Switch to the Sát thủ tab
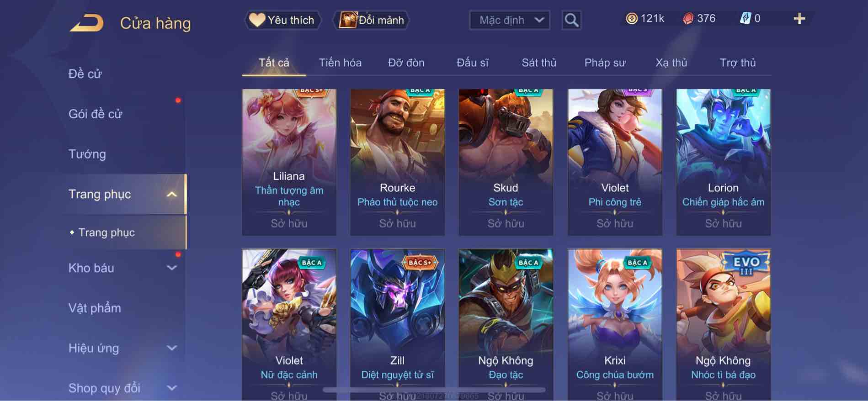This screenshot has height=401, width=868. tap(539, 63)
